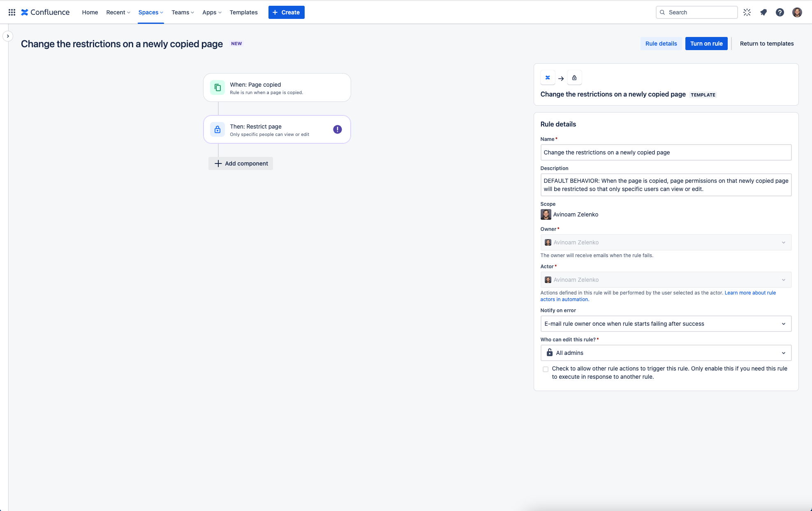Click Add component button
The width and height of the screenshot is (812, 511).
tap(241, 163)
